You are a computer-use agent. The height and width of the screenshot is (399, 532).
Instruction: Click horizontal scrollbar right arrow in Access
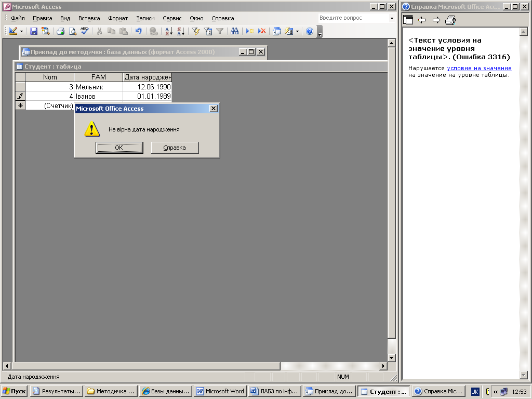point(383,366)
